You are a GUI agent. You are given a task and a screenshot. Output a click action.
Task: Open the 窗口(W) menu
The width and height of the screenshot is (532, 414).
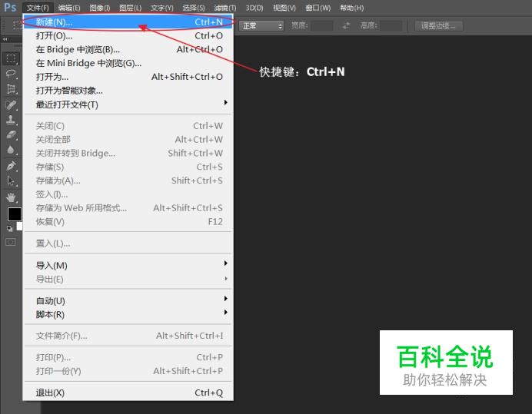pos(318,8)
